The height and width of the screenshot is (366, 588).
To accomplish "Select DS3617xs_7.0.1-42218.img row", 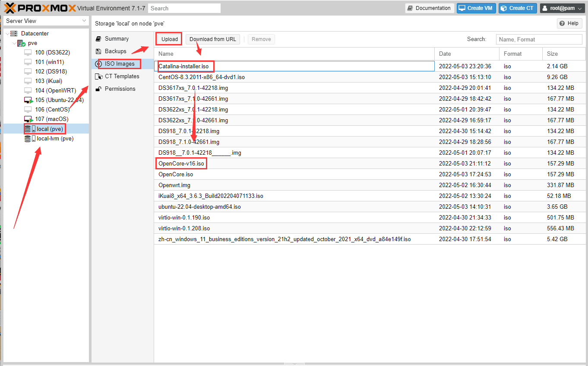I will [370, 88].
